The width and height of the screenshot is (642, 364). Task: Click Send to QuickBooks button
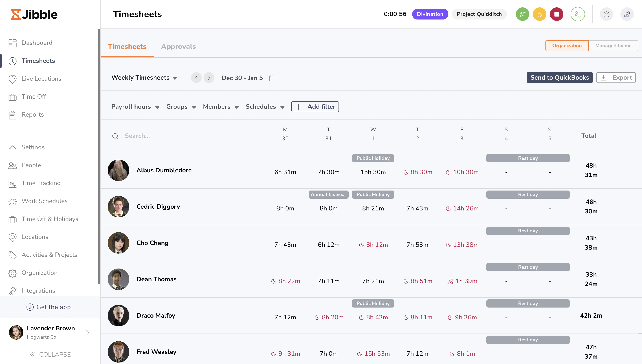(560, 78)
